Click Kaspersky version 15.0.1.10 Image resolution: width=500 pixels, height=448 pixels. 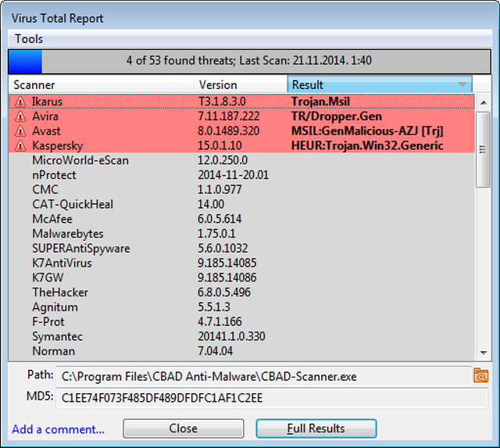click(220, 146)
